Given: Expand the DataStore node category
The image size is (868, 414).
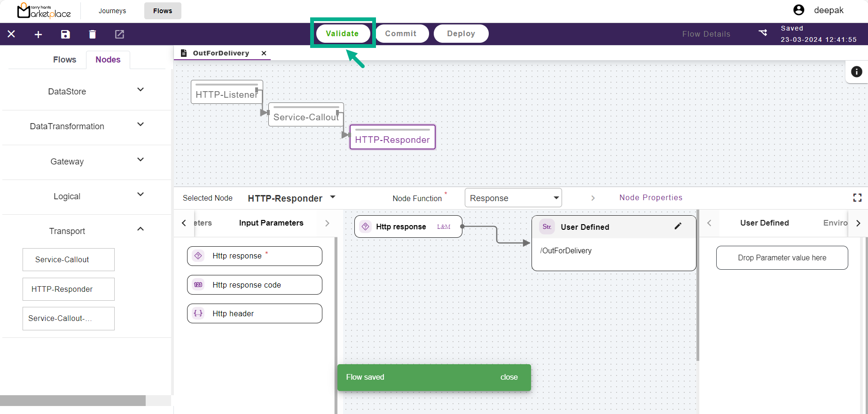Looking at the screenshot, I should pos(140,90).
